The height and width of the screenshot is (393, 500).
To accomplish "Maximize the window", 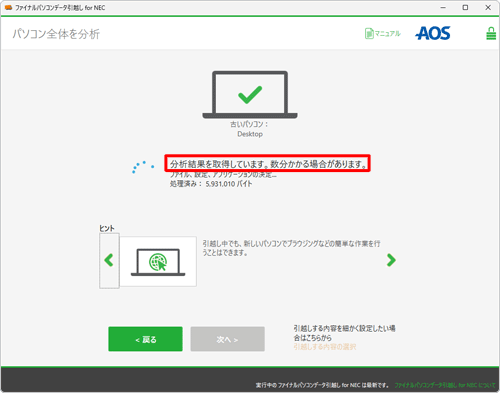I will point(465,7).
